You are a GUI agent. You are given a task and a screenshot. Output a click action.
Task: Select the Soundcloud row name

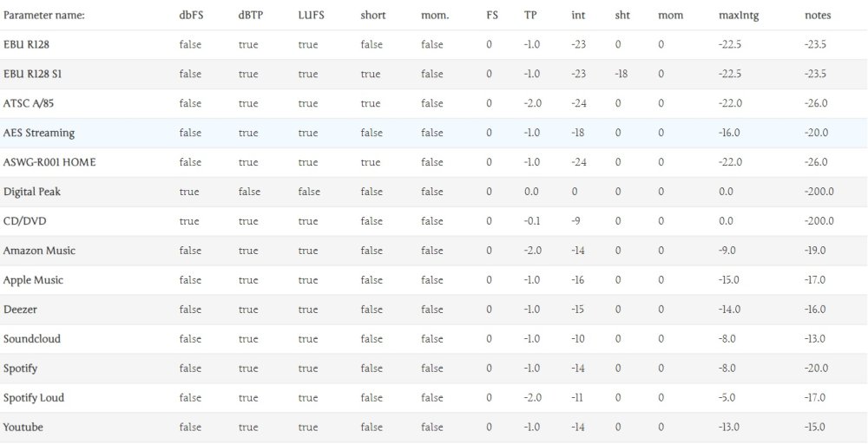[32, 339]
